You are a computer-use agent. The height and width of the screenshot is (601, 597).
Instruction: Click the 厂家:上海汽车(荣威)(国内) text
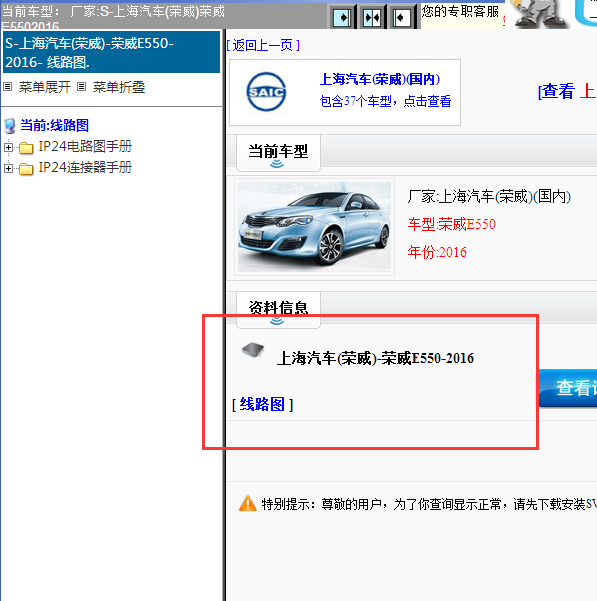click(x=489, y=197)
